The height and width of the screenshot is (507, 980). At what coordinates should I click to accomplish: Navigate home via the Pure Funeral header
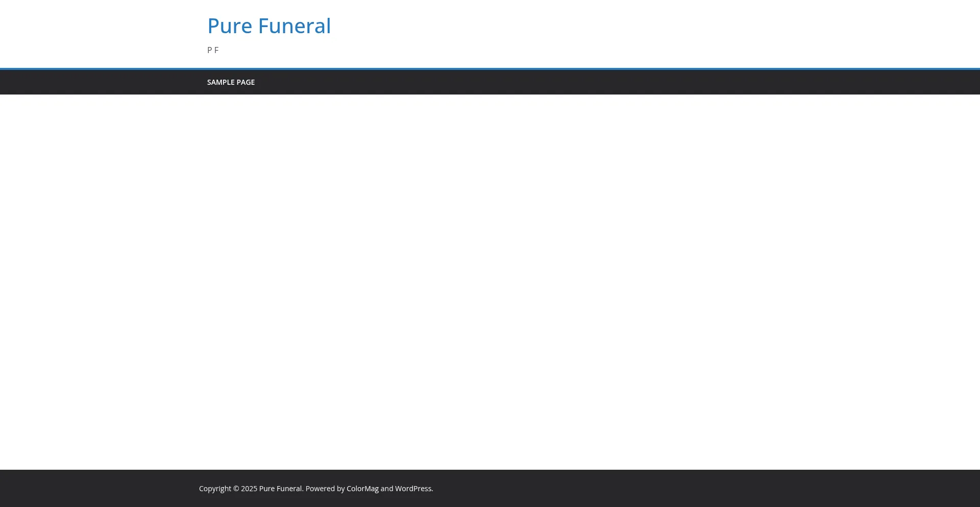pyautogui.click(x=269, y=26)
